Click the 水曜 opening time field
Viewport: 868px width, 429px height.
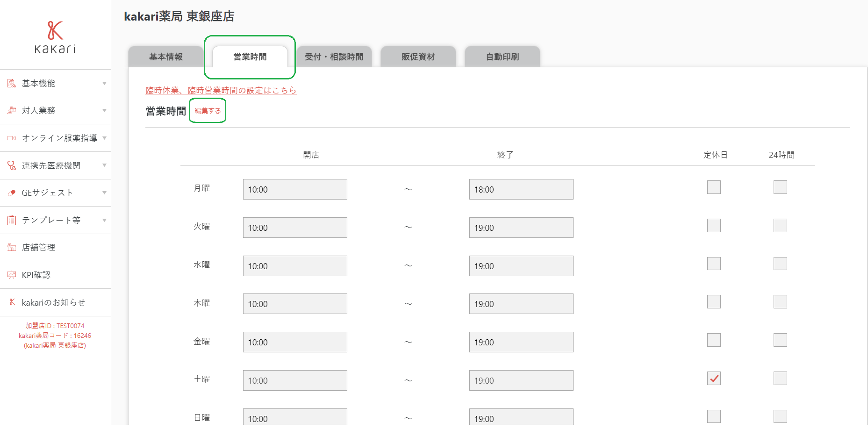tap(295, 266)
